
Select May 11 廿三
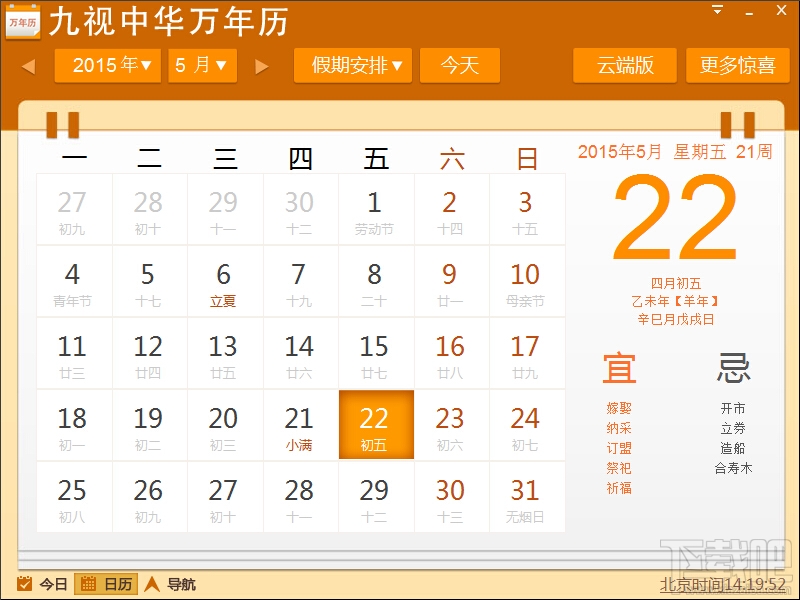coord(74,354)
